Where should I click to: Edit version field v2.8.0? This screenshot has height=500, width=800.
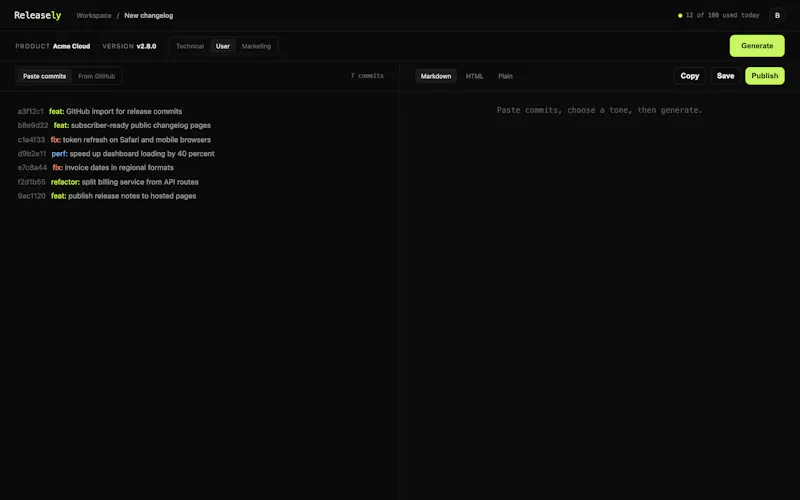tap(146, 46)
